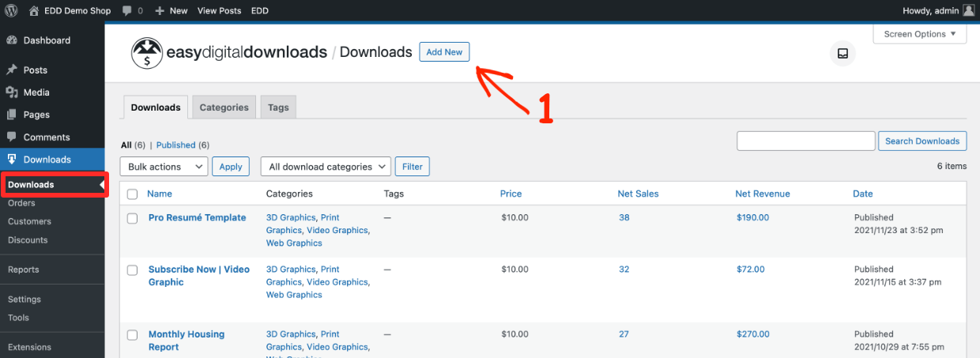Sort by the Date column header
This screenshot has width=980, height=358.
[863, 194]
